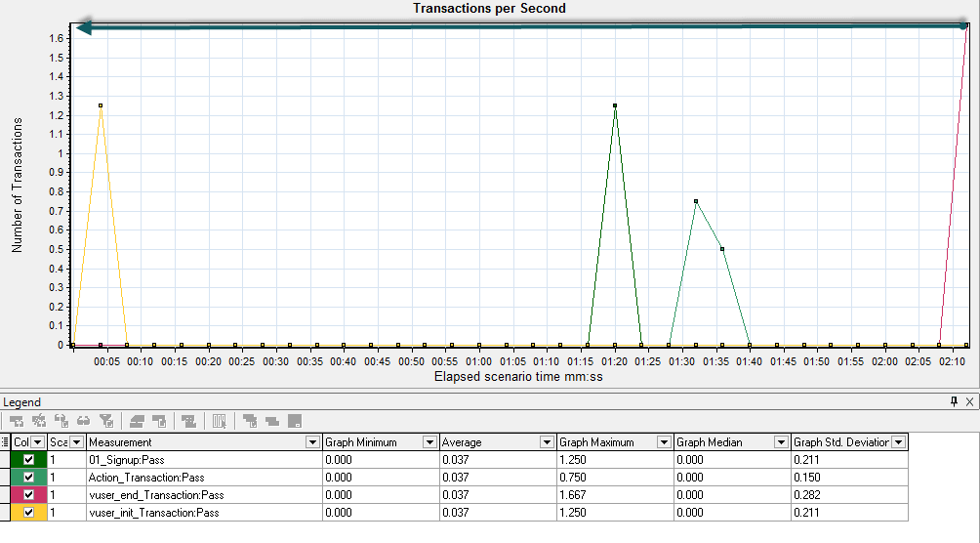Click the funnel filter icon in Legend toolbar
This screenshot has width=980, height=543.
point(106,421)
